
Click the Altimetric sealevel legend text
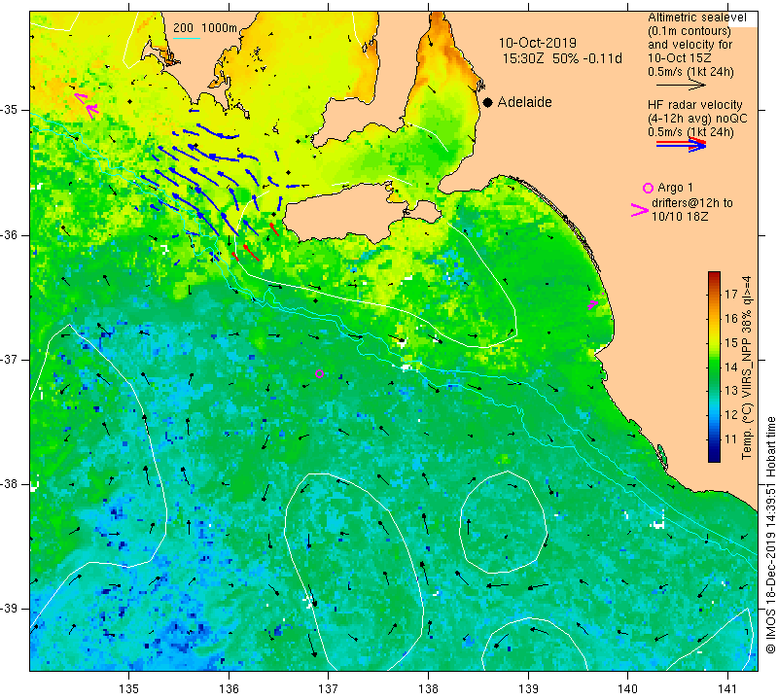pos(697,17)
